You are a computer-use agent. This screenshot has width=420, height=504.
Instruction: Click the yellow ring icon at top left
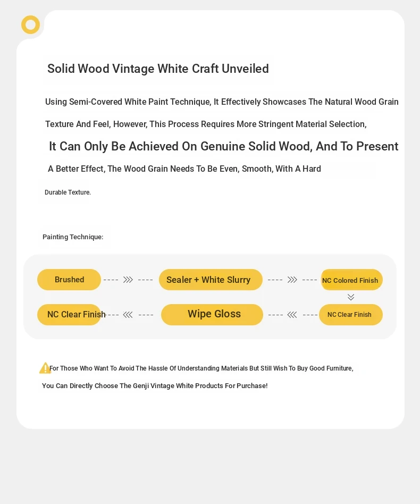coord(30,25)
